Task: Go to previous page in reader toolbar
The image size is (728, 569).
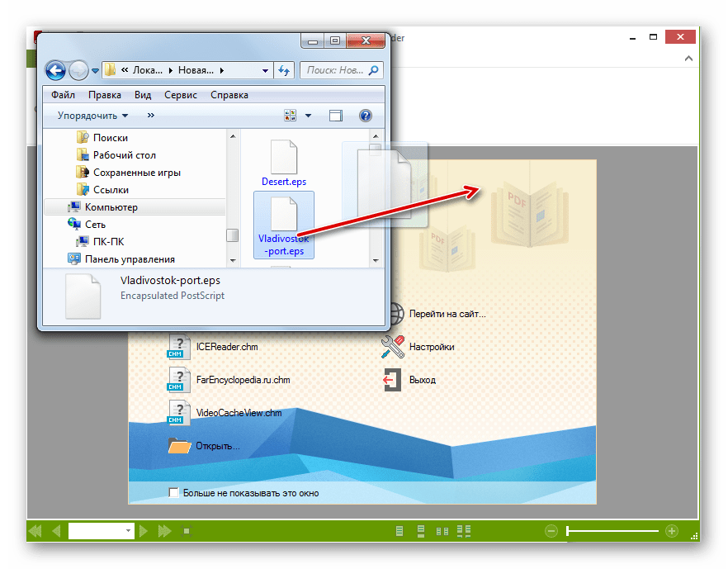Action: [x=57, y=530]
